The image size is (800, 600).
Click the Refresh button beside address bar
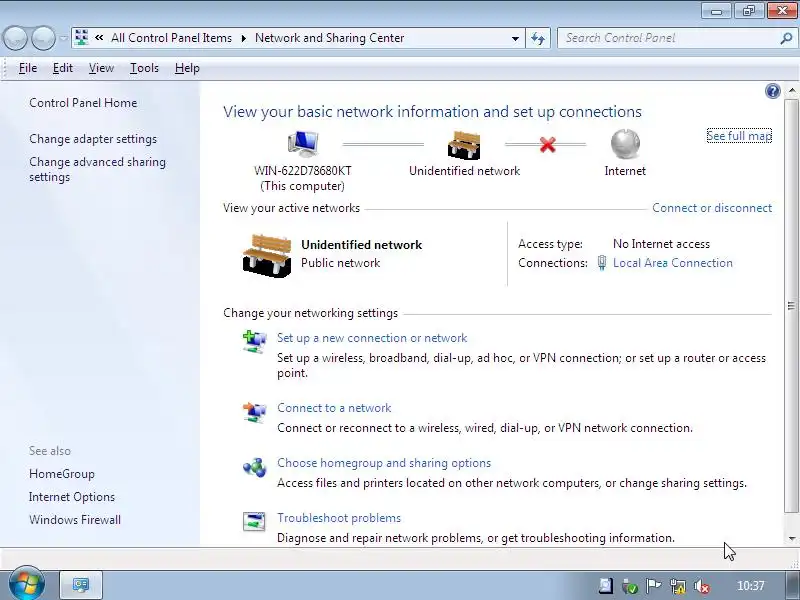point(538,38)
